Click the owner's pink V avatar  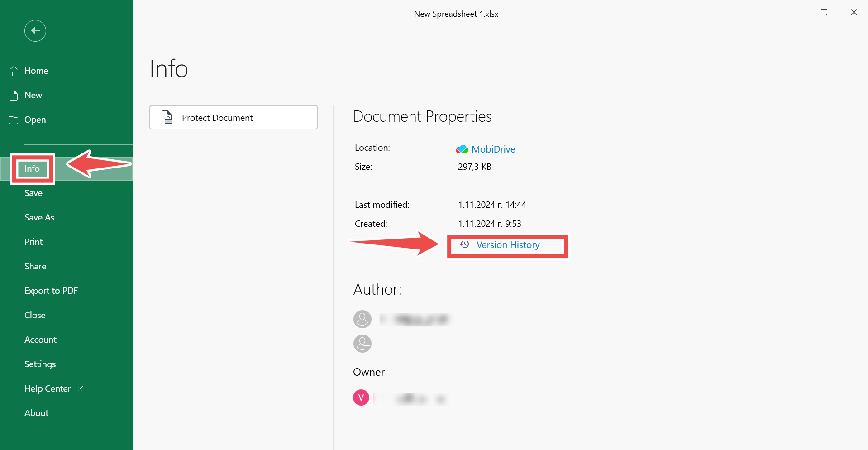pyautogui.click(x=361, y=397)
